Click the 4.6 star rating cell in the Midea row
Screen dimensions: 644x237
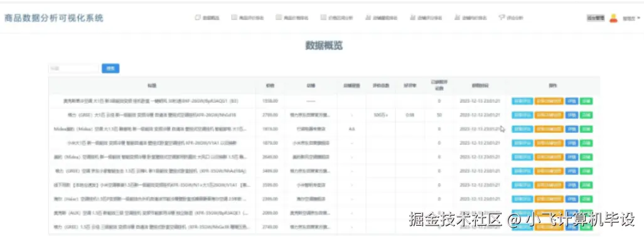(352, 129)
